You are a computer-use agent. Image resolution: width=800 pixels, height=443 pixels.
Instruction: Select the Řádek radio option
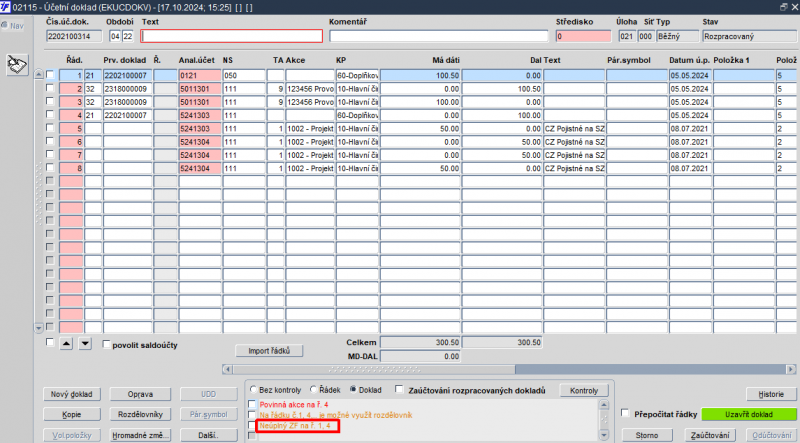313,389
